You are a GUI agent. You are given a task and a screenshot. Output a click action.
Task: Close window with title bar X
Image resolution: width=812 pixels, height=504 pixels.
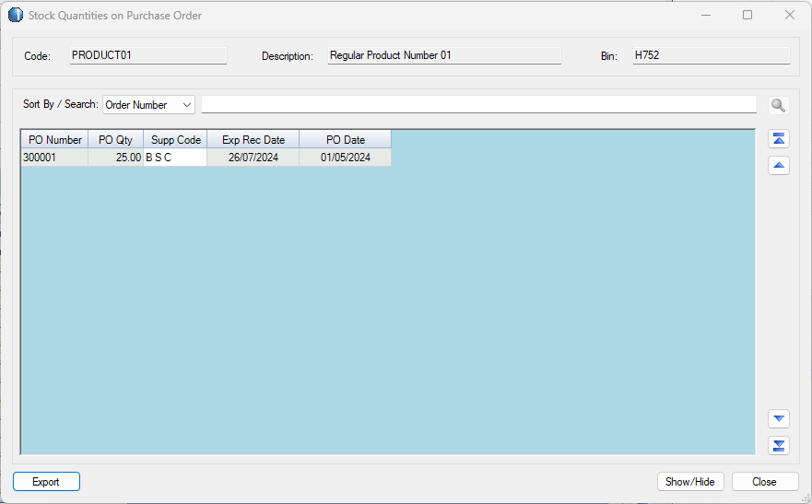(x=790, y=15)
